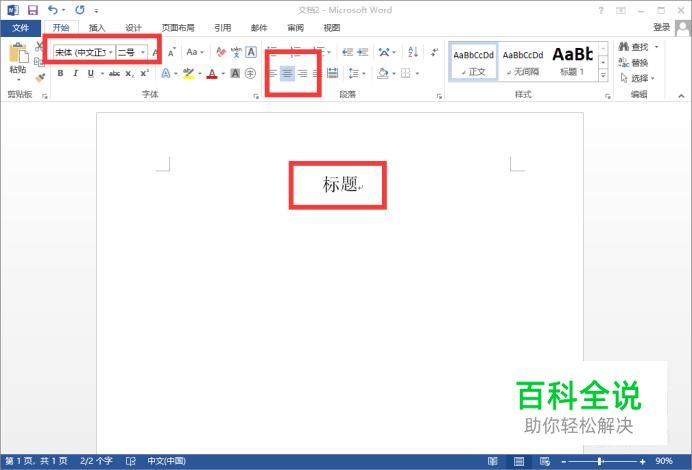
Task: Apply paragraph shading with the paint bucket
Action: [383, 73]
